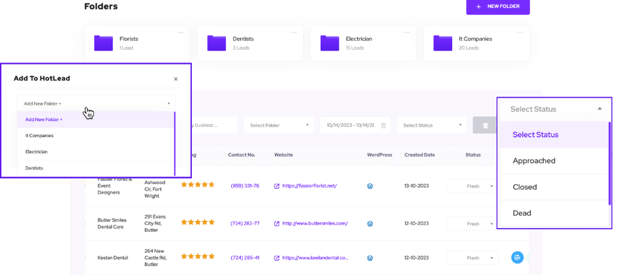Close the Add To HotLead dialog
644x275 pixels.
pyautogui.click(x=176, y=79)
